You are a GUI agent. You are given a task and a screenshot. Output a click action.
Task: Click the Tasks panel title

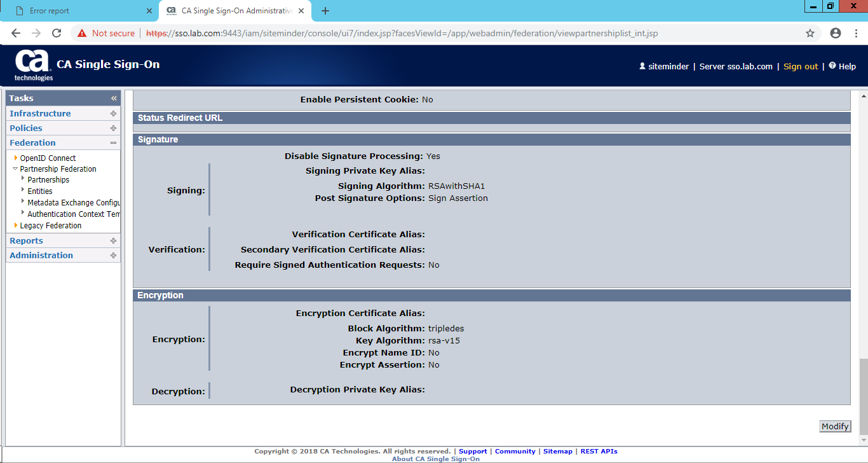click(x=22, y=99)
